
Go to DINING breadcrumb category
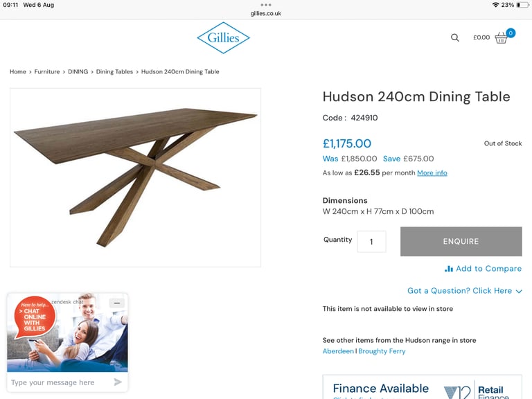[78, 71]
